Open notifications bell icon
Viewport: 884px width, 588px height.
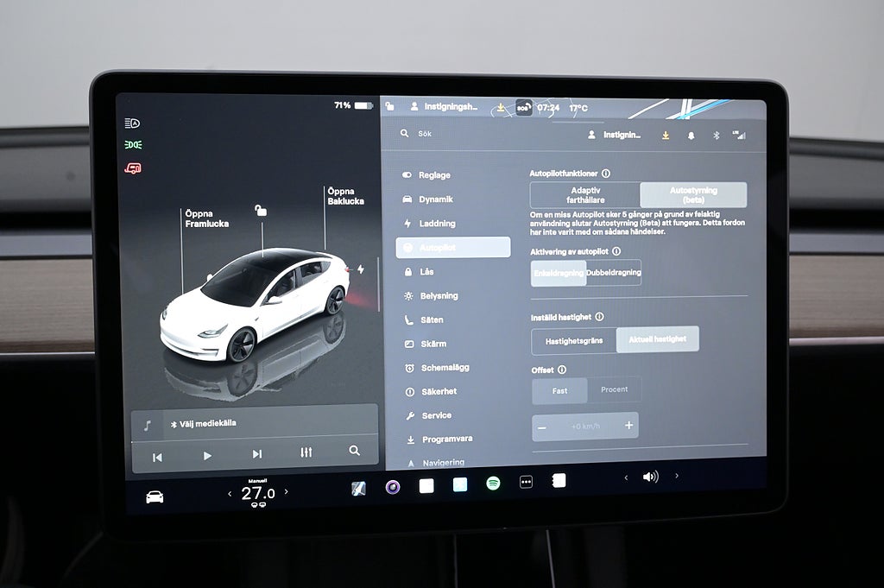point(691,136)
